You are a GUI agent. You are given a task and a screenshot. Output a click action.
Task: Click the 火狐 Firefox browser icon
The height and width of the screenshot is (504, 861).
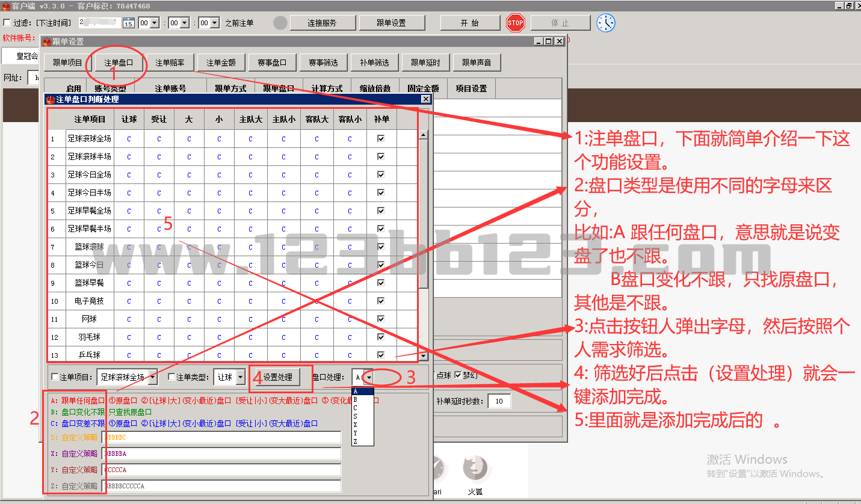(x=475, y=468)
